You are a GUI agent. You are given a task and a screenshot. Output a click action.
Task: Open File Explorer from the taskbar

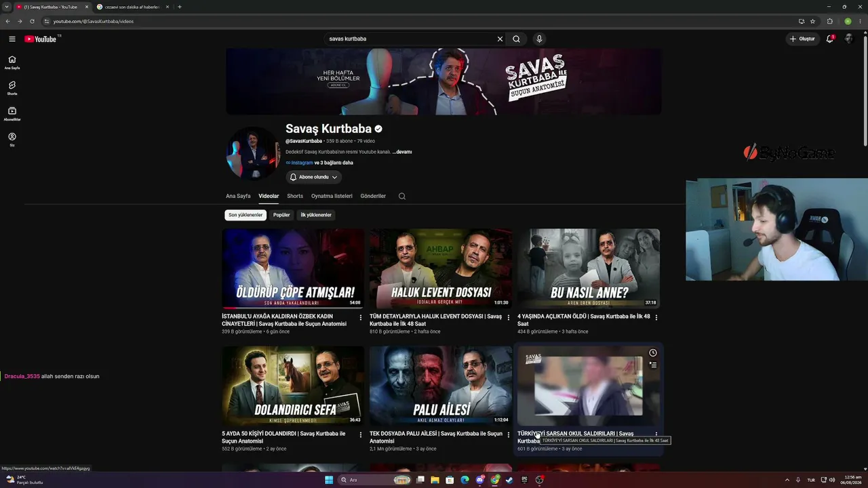click(x=435, y=480)
